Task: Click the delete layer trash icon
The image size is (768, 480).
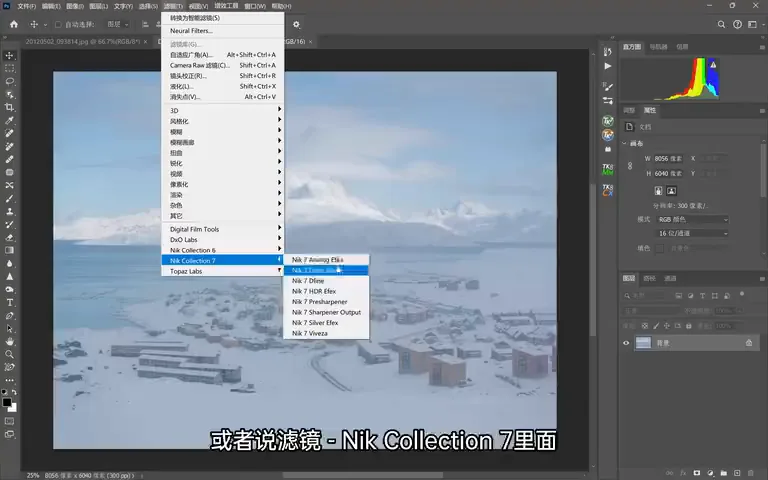Action: pos(750,473)
